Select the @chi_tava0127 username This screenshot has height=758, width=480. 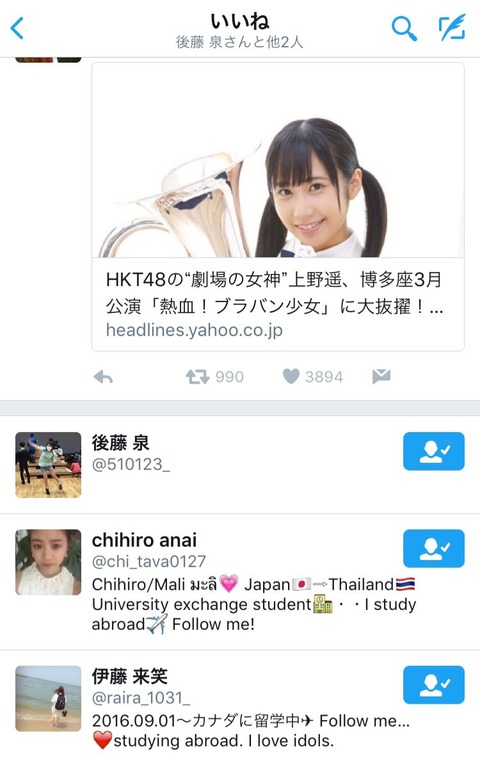pos(149,561)
